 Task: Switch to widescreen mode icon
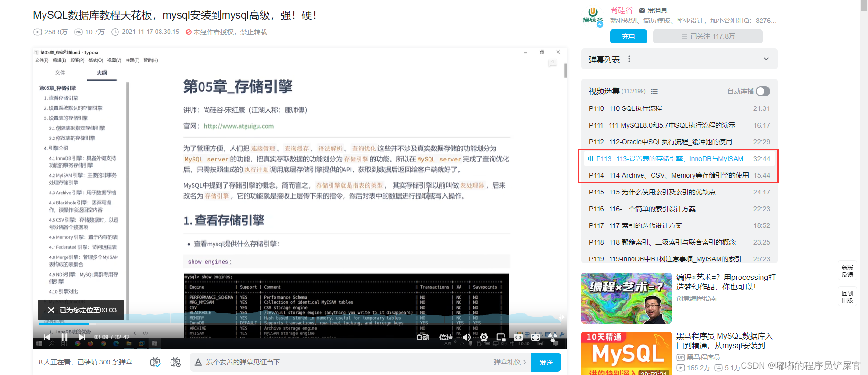(x=518, y=337)
